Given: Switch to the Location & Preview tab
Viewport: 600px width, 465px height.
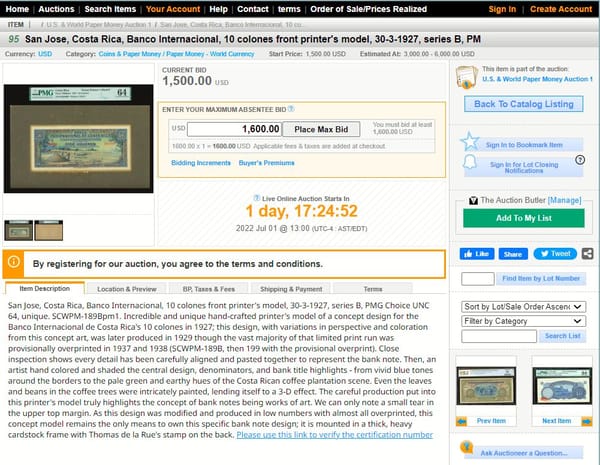Looking at the screenshot, I should coord(127,289).
